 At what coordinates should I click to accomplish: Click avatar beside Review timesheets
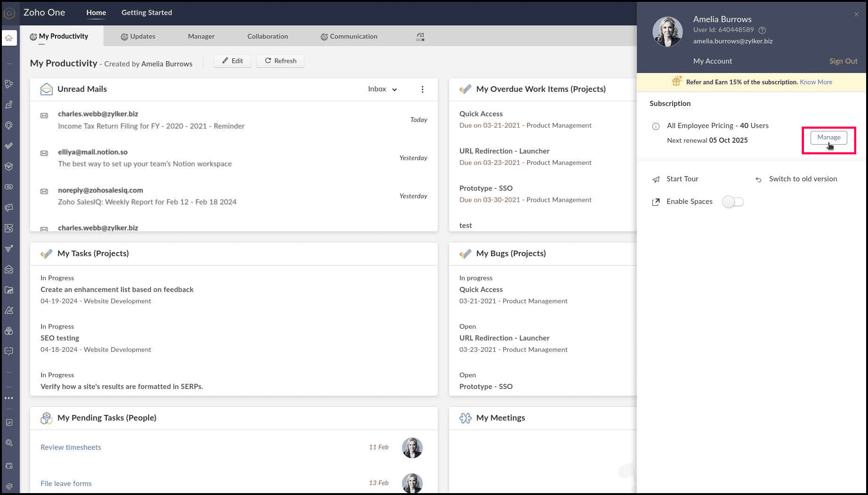click(x=412, y=448)
